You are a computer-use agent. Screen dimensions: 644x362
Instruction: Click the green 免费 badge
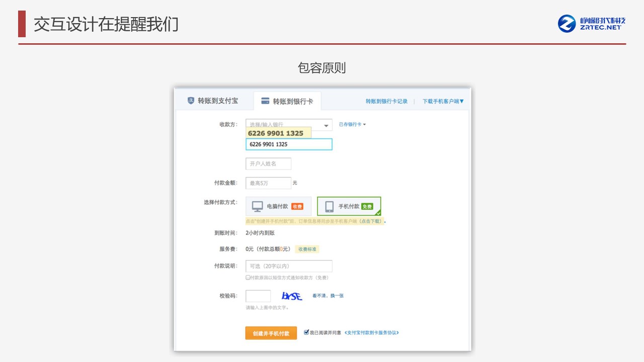coord(367,207)
